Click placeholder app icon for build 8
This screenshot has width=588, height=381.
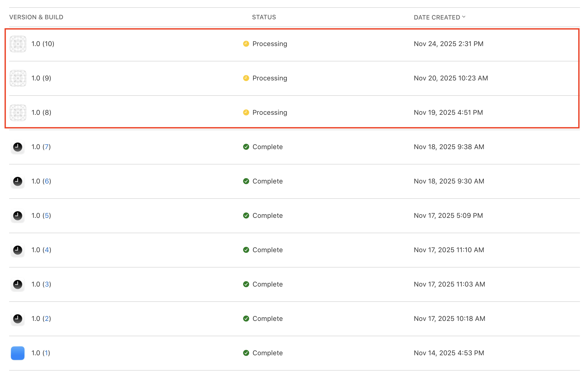pos(18,112)
